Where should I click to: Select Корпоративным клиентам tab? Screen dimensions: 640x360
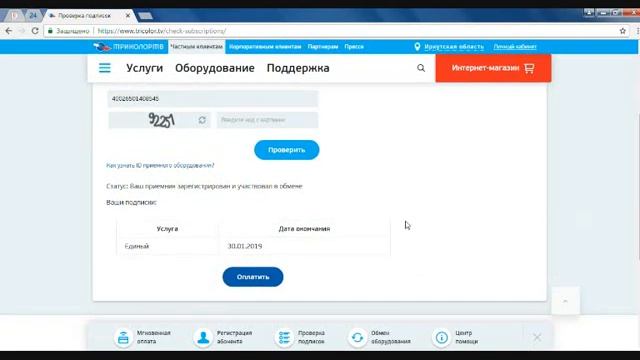[x=265, y=47]
